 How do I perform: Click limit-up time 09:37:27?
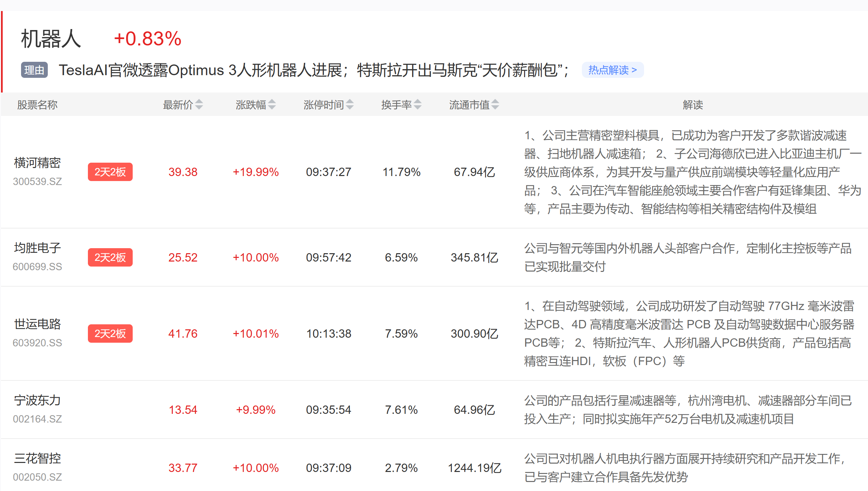(329, 172)
